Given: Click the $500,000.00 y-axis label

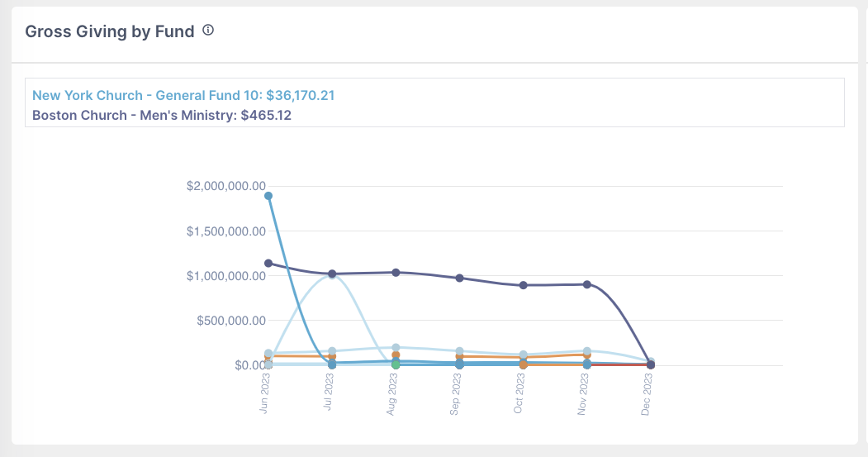Looking at the screenshot, I should pos(230,320).
